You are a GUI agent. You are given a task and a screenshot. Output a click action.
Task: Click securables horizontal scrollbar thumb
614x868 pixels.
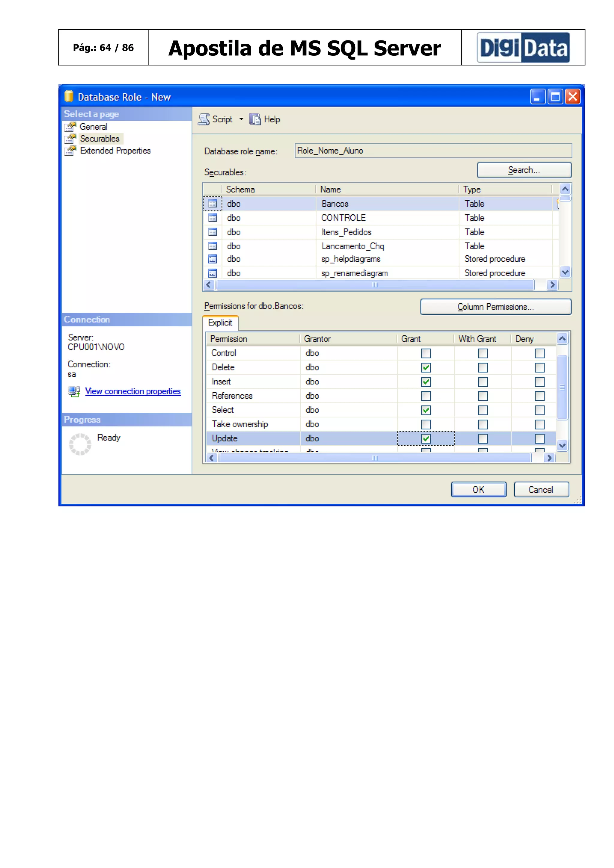tap(374, 285)
